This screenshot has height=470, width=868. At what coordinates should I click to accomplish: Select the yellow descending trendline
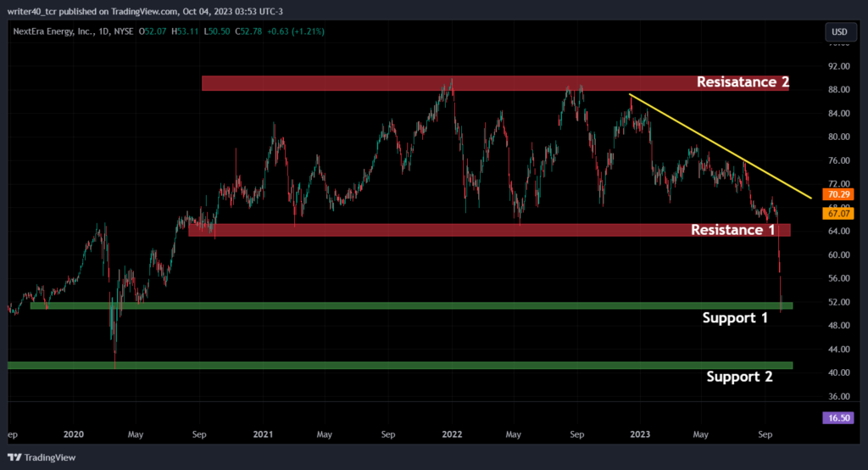pyautogui.click(x=721, y=146)
